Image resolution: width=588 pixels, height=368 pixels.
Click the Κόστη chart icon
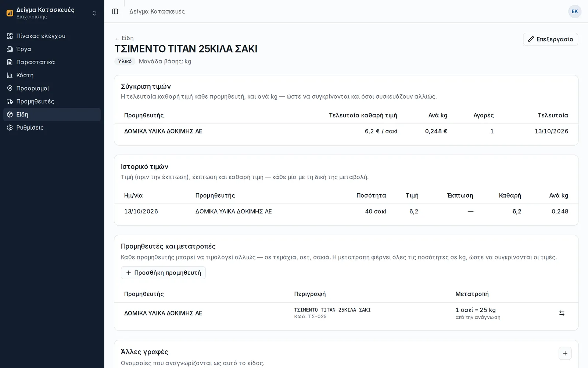10,75
